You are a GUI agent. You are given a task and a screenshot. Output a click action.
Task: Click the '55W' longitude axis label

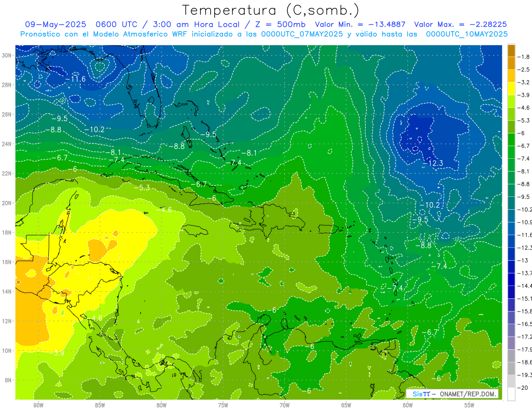(469, 406)
